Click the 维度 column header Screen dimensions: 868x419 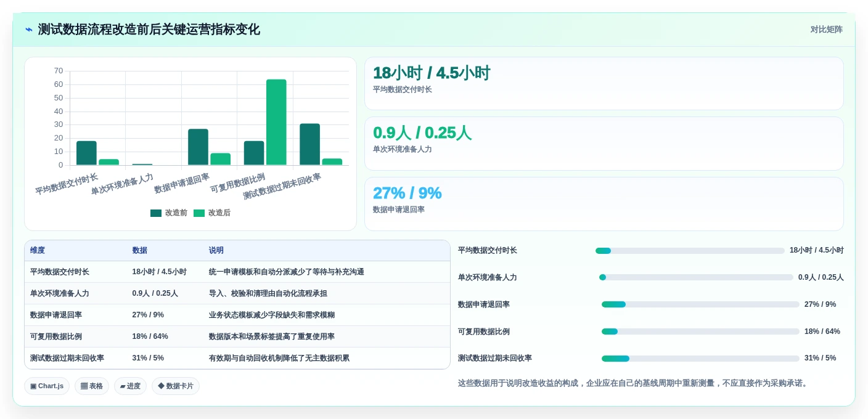(38, 251)
